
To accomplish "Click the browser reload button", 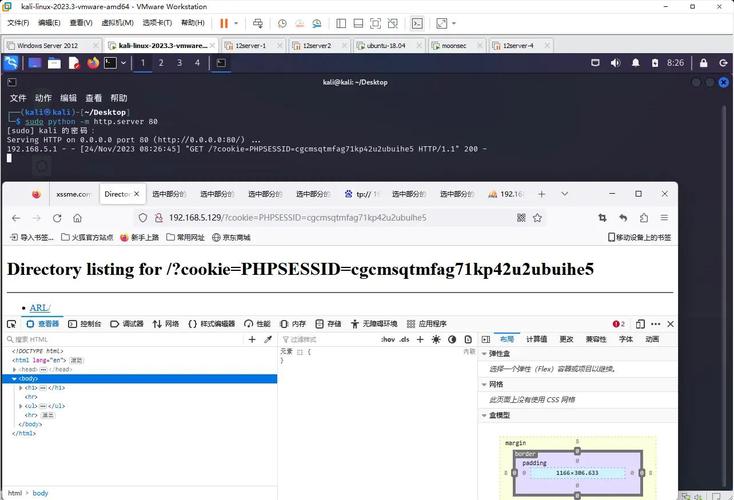I will pos(57,218).
